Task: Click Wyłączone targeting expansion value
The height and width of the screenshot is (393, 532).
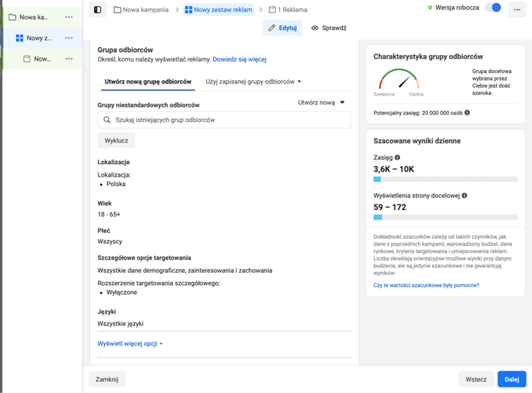Action: tap(121, 292)
